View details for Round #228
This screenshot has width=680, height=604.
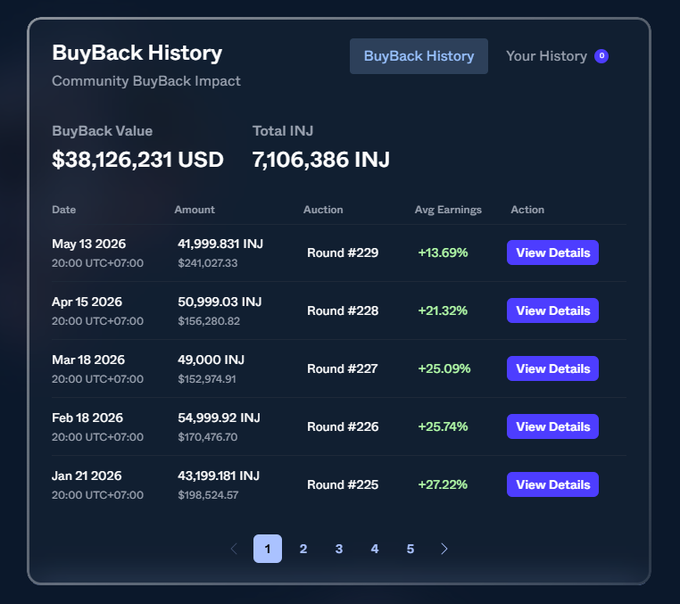tap(552, 310)
